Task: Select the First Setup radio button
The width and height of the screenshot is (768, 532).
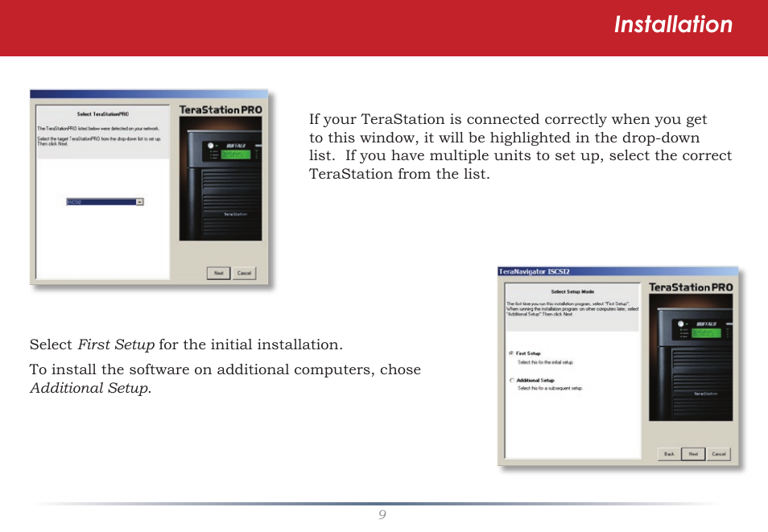Action: pyautogui.click(x=511, y=353)
